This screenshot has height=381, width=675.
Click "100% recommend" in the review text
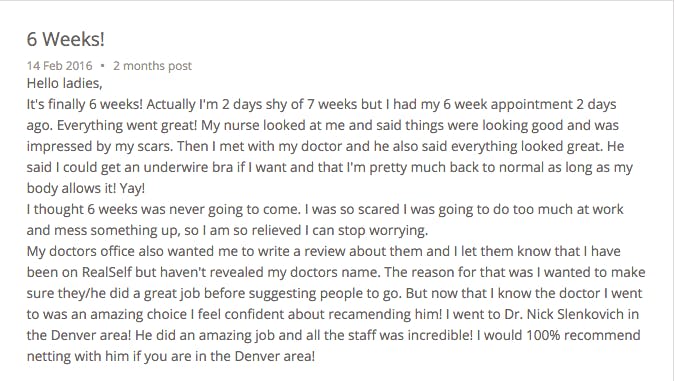point(583,335)
